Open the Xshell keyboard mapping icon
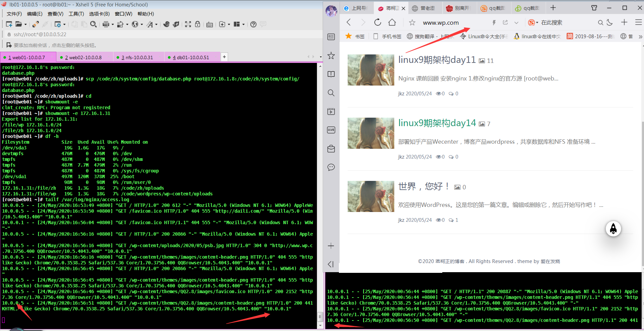This screenshot has height=331, width=644. click(209, 24)
